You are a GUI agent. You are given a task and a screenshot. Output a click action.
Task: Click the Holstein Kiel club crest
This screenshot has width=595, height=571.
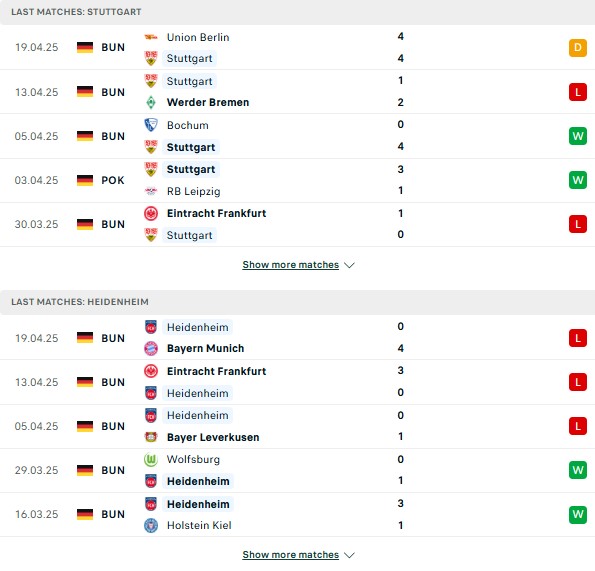[151, 525]
